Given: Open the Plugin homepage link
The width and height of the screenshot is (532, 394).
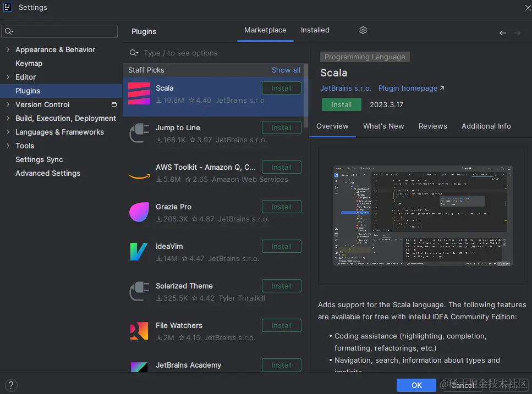Looking at the screenshot, I should (411, 88).
